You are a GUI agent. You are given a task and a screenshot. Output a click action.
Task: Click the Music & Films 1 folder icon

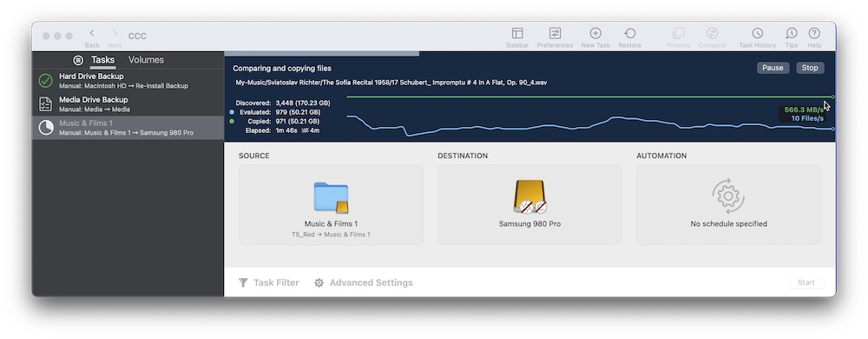[331, 198]
